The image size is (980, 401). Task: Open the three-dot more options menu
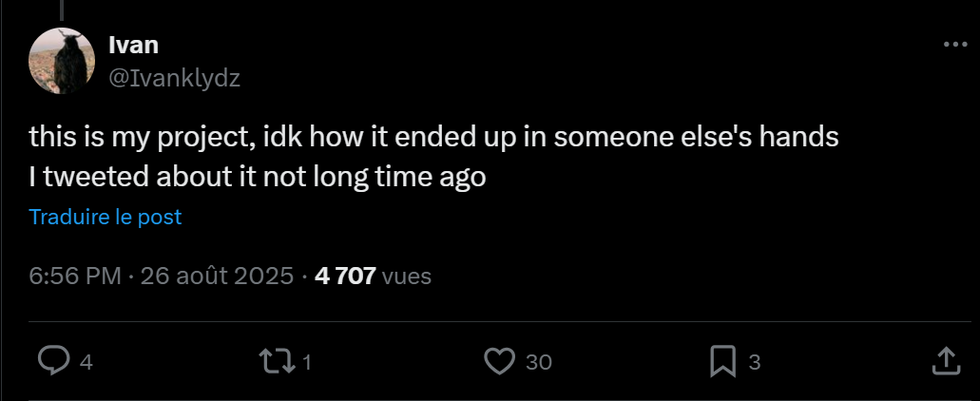(x=953, y=45)
